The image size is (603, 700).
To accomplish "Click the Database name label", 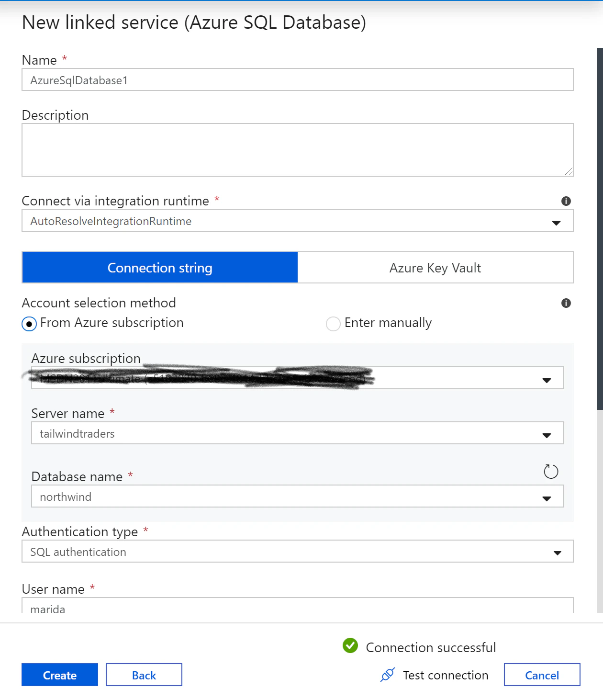I will coord(77,476).
